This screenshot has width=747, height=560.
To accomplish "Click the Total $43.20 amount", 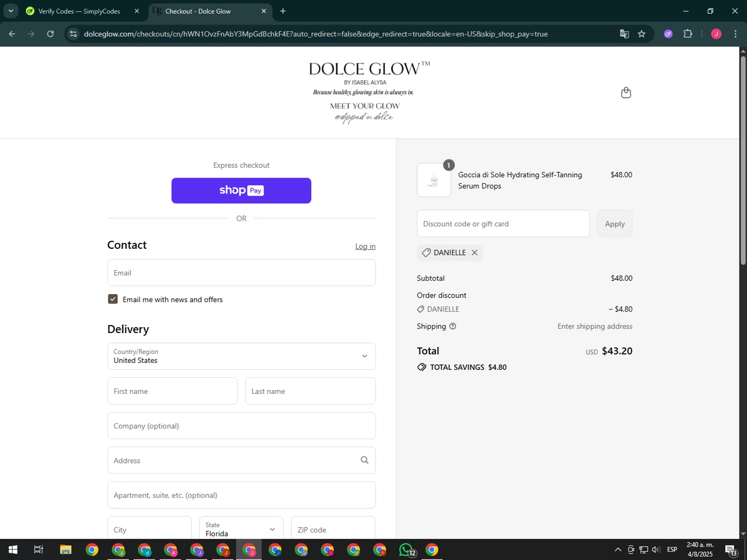I will coord(617,351).
